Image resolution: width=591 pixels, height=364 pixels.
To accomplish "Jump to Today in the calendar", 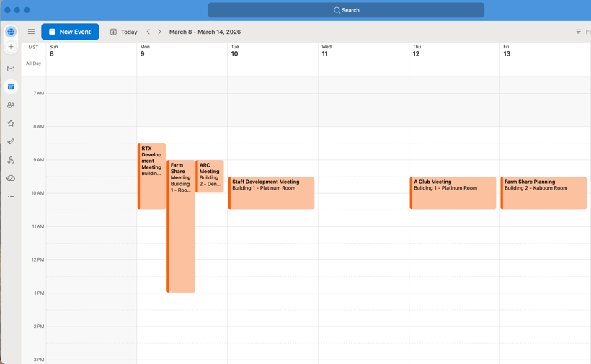I will 129,32.
